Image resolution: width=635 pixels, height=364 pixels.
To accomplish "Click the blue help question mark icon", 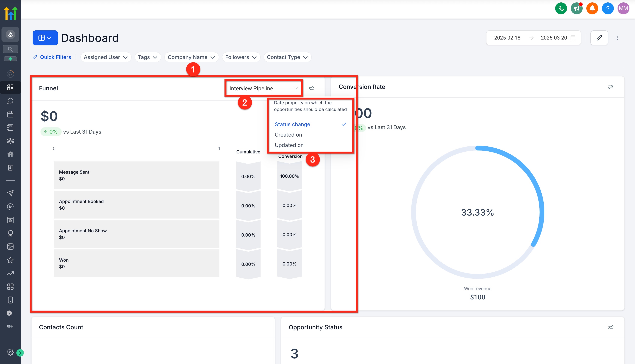I will point(608,9).
